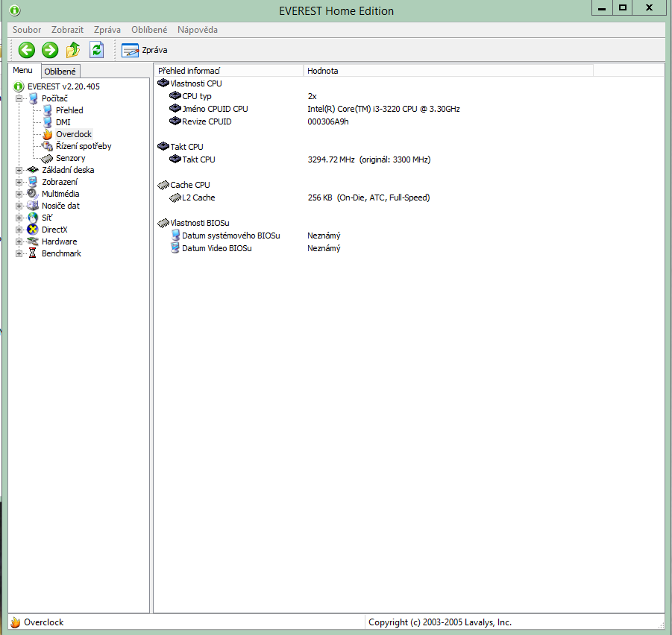This screenshot has height=635, width=672.
Task: Open the Zpráva report toolbar button
Action: tap(145, 50)
